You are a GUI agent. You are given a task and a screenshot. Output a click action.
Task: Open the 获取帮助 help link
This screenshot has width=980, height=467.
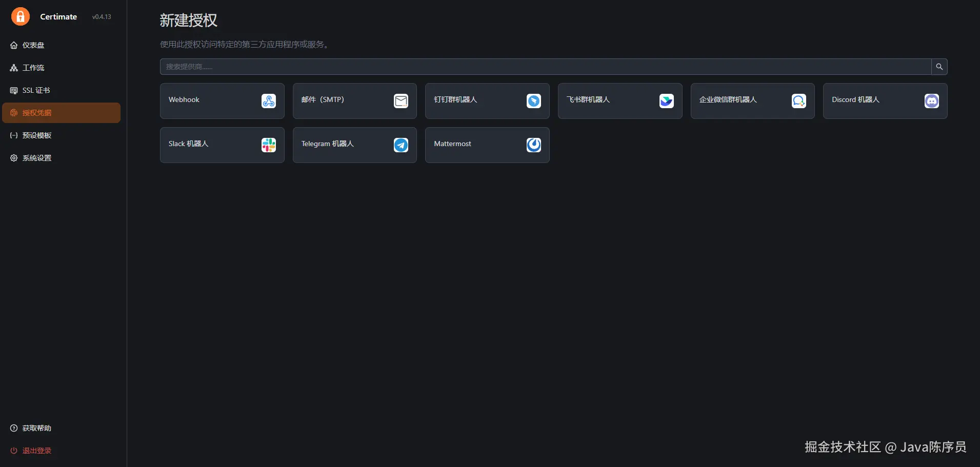(62, 428)
